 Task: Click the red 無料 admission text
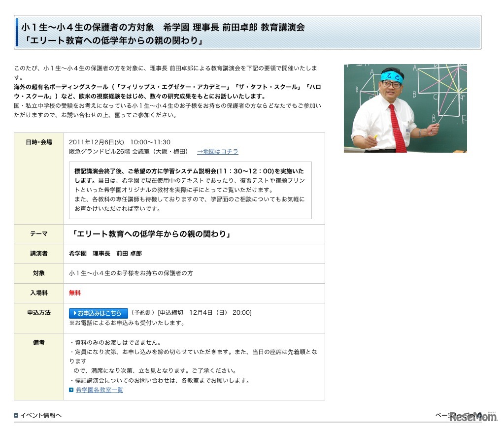[x=75, y=293]
